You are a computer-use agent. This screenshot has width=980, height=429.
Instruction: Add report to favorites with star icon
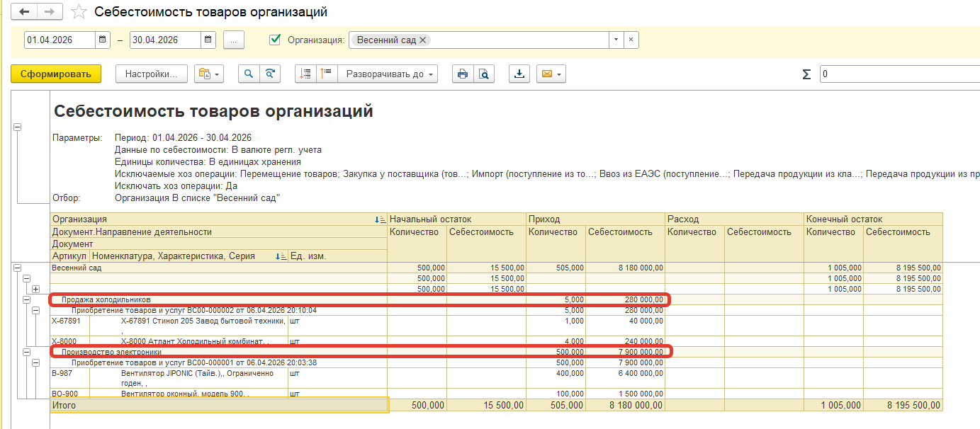tap(80, 12)
